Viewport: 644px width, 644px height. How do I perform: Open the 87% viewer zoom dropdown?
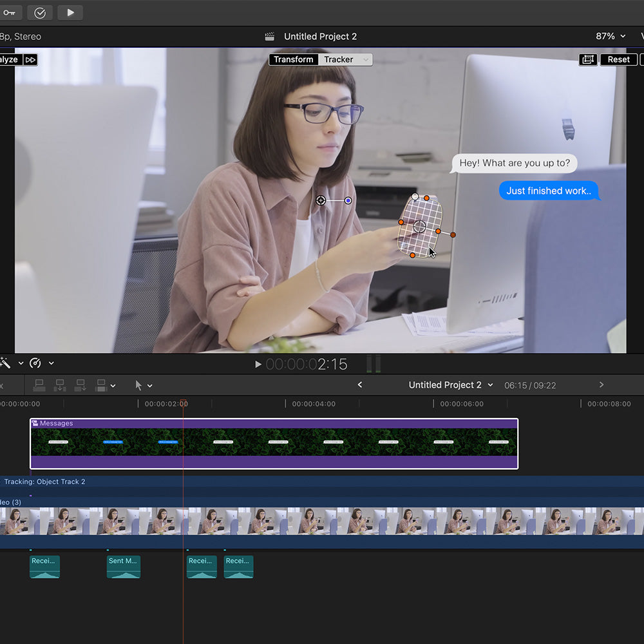click(x=609, y=37)
